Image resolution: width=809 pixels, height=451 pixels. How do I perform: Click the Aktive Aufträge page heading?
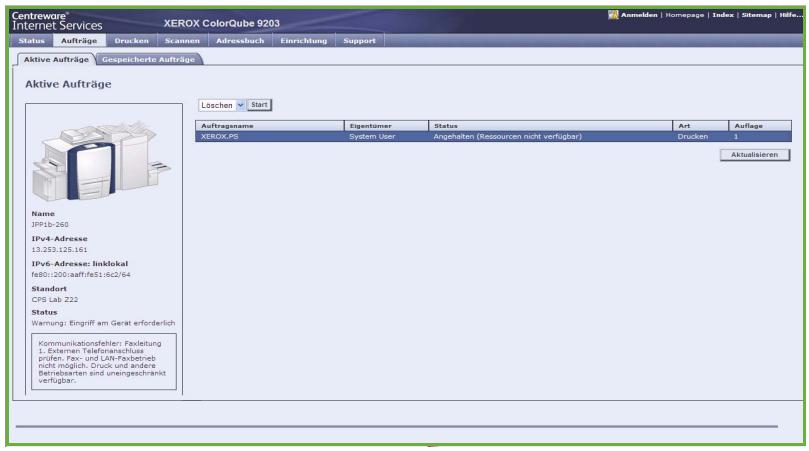pos(68,84)
